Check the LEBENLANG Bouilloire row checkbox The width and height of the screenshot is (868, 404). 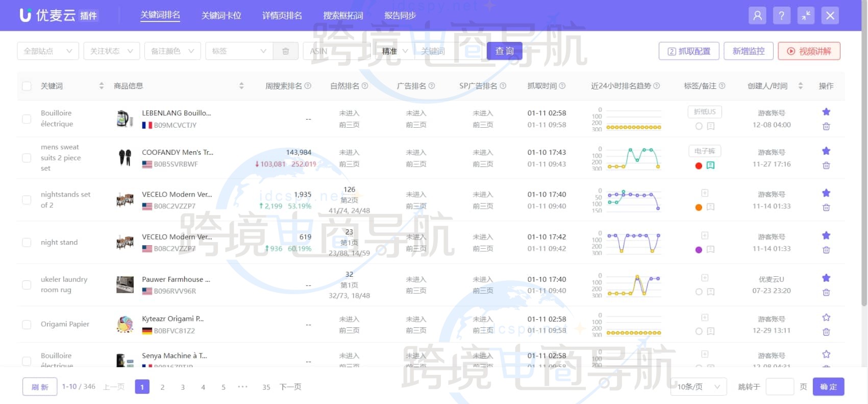click(27, 119)
